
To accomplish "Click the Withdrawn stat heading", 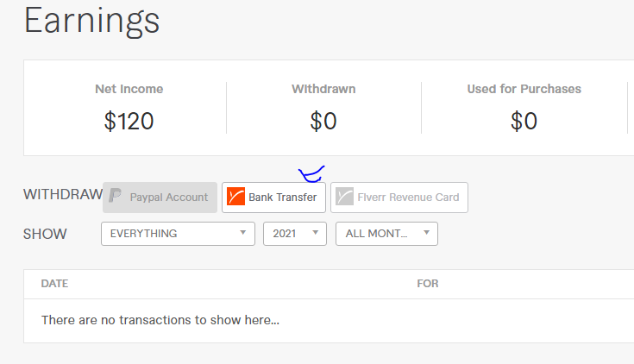I will click(x=323, y=89).
